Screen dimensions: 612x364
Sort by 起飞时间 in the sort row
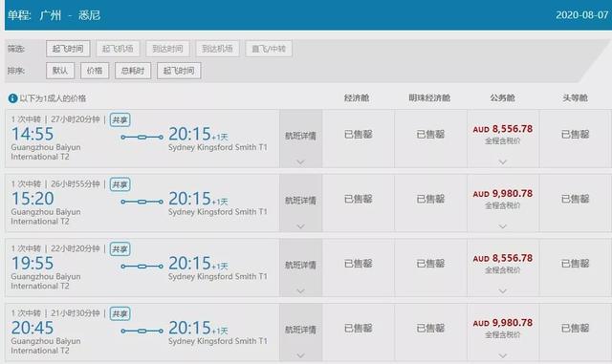[179, 71]
